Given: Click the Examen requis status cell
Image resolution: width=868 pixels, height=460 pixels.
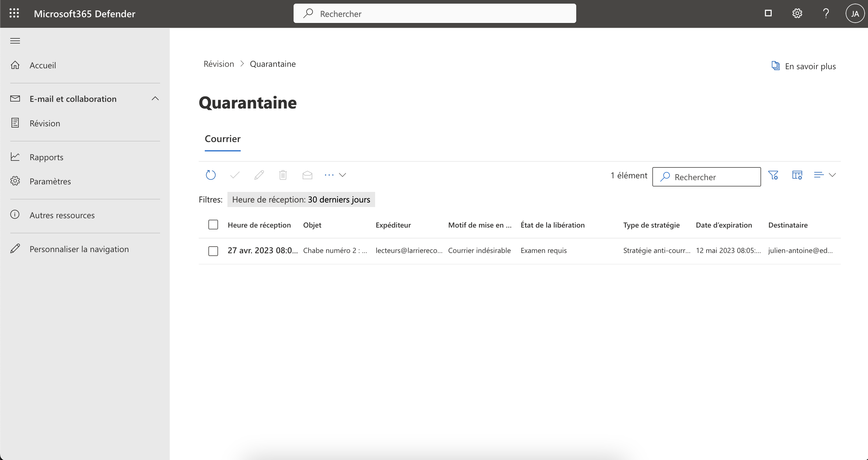Looking at the screenshot, I should click(x=544, y=250).
